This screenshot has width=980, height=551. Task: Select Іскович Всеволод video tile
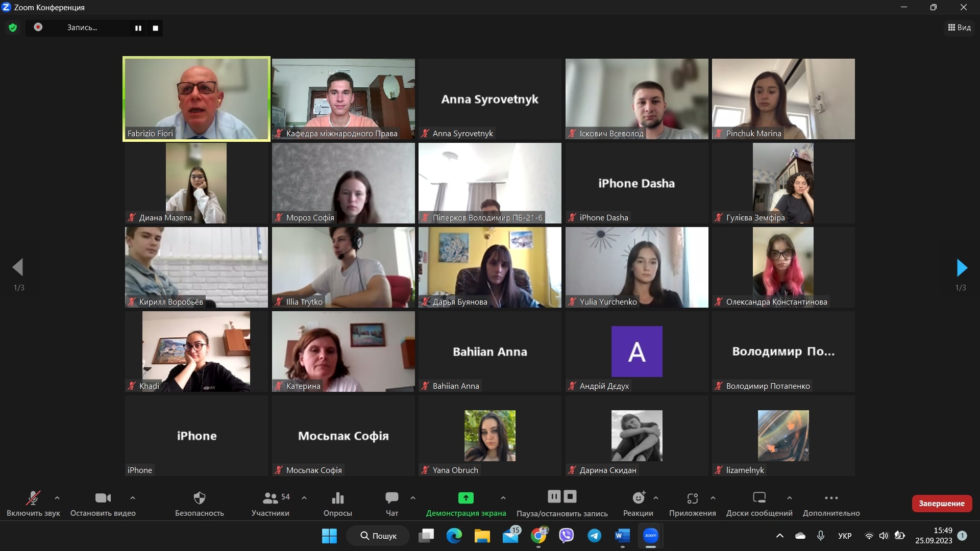(637, 99)
